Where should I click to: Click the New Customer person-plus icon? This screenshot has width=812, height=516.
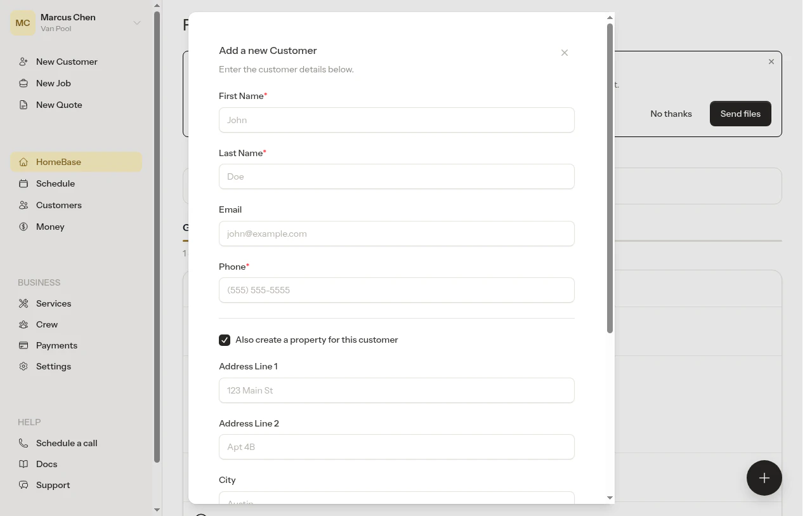pyautogui.click(x=23, y=62)
